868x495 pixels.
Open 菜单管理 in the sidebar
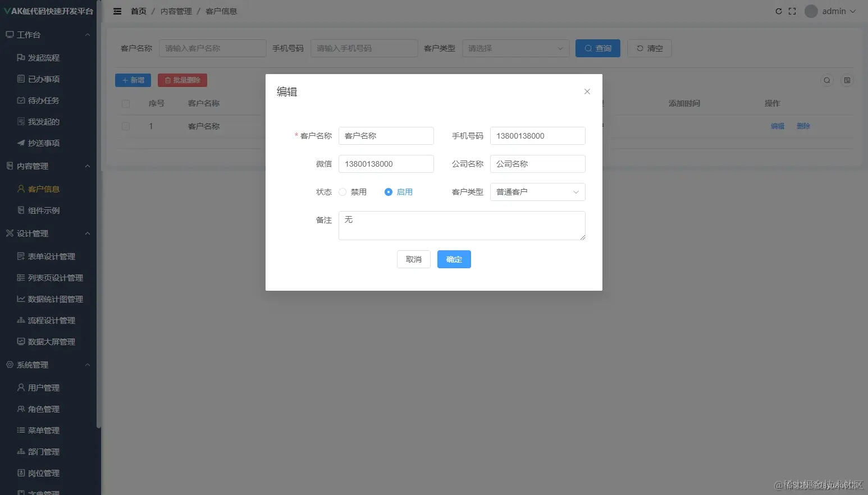pos(38,430)
